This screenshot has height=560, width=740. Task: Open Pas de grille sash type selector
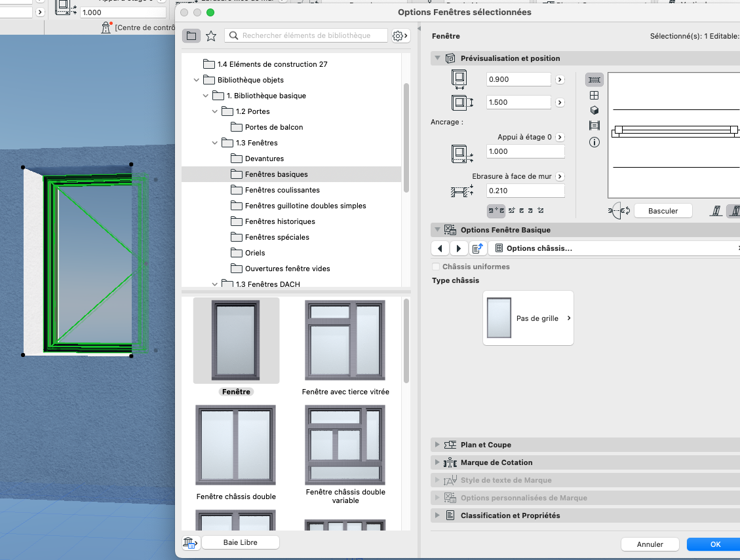pyautogui.click(x=528, y=318)
